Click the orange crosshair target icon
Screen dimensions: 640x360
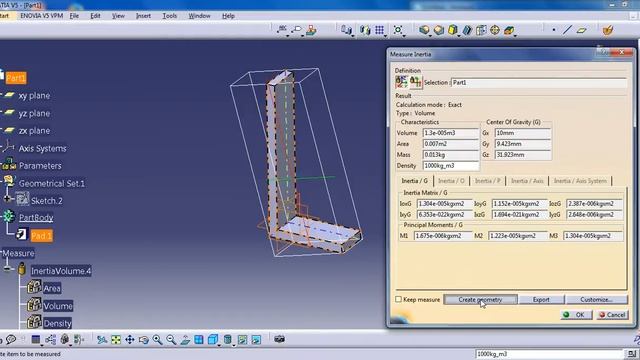pyautogui.click(x=495, y=30)
